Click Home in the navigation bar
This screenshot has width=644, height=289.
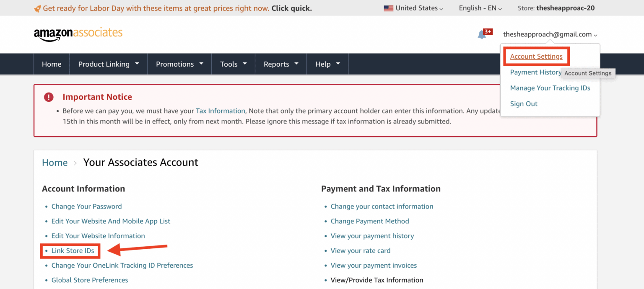[51, 64]
